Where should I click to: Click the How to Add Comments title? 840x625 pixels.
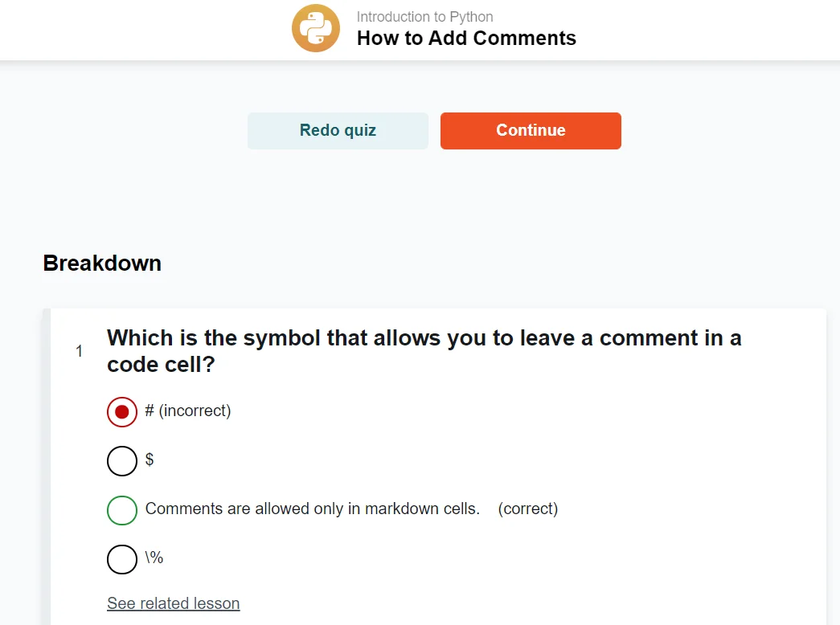466,38
